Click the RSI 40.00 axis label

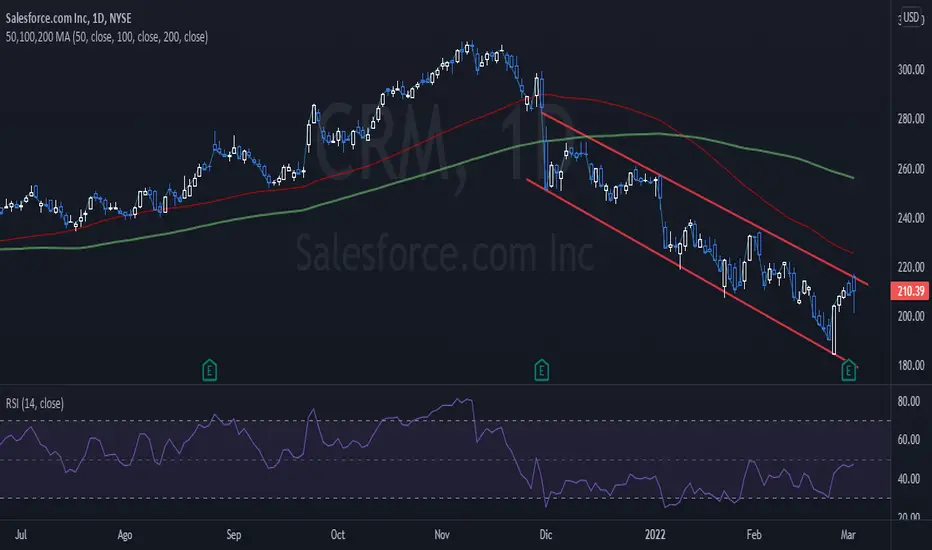[909, 479]
